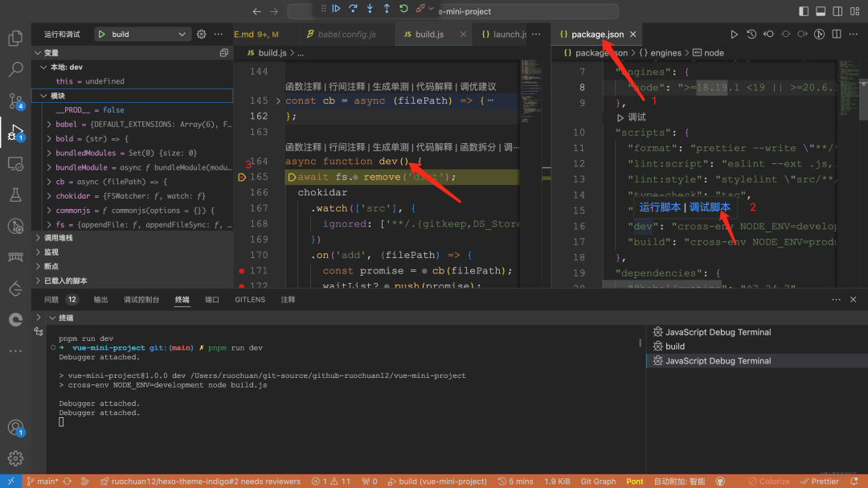Click debug Continue button in toolbar
868x488 pixels.
click(x=336, y=8)
